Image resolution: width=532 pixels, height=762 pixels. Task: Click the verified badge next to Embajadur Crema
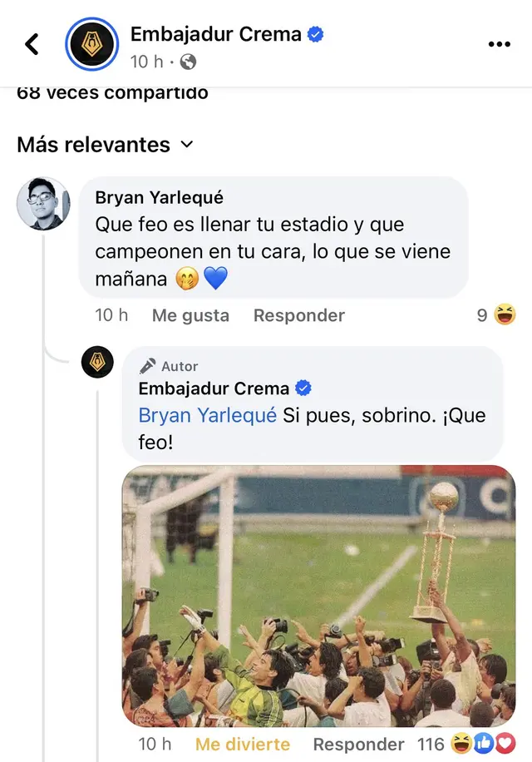[313, 34]
